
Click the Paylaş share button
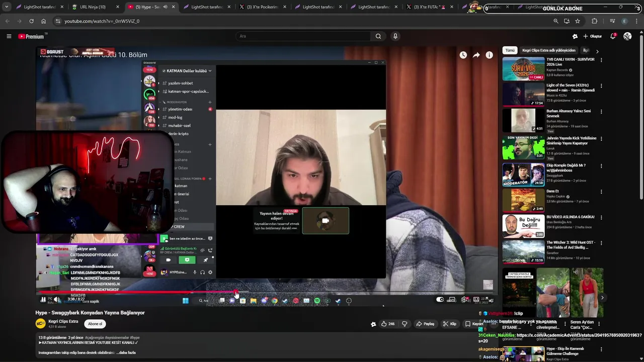(425, 324)
